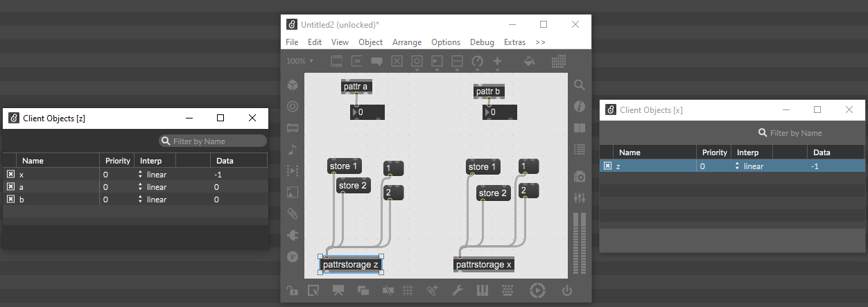Image resolution: width=868 pixels, height=307 pixels.
Task: Uncheck the checkbox for client b
Action: pos(11,200)
